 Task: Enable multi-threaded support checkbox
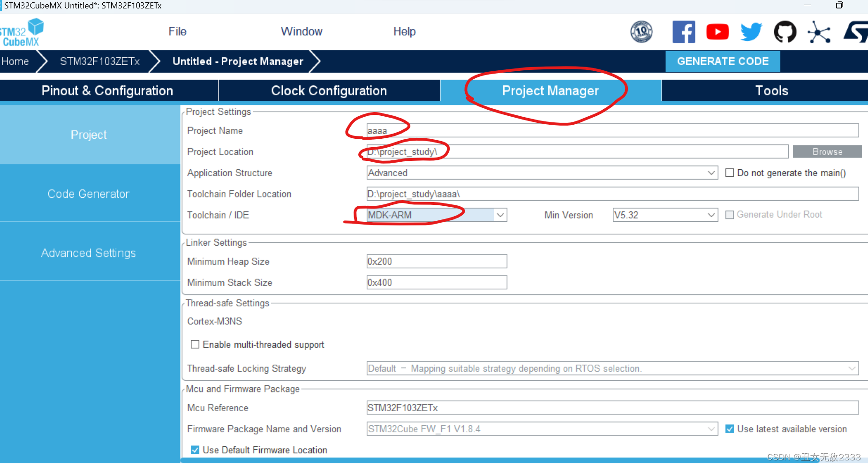click(195, 345)
